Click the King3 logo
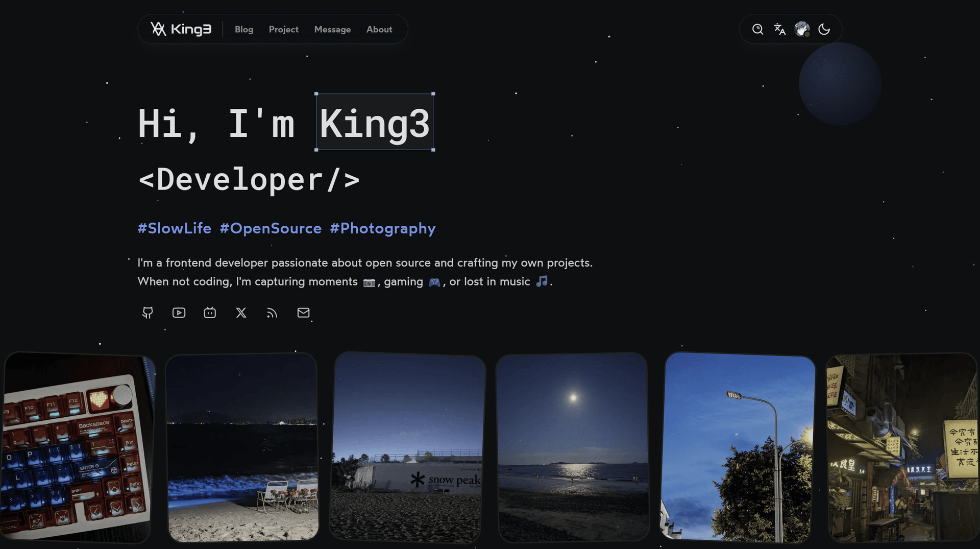The image size is (980, 549). tap(181, 29)
